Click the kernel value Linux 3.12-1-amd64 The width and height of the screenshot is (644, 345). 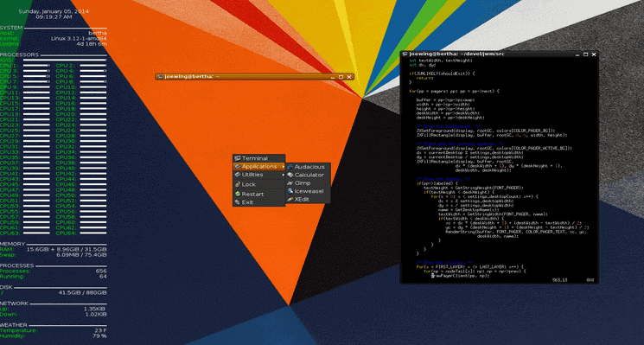[x=79, y=39]
